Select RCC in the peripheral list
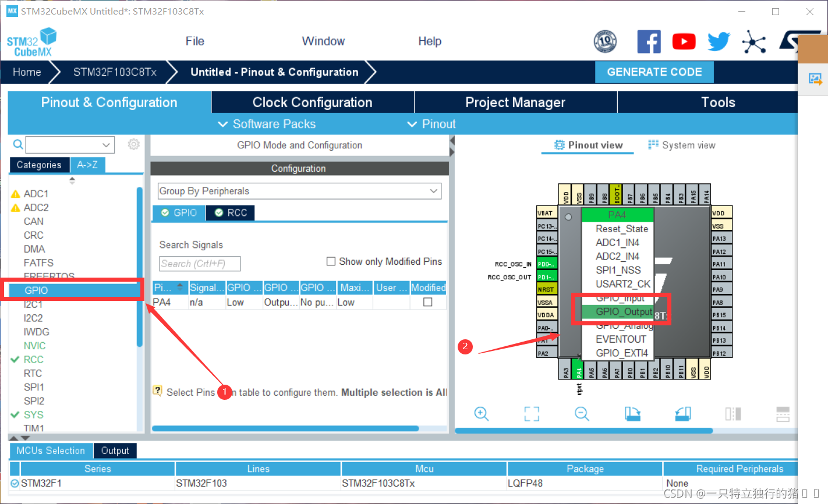828x504 pixels. point(33,360)
